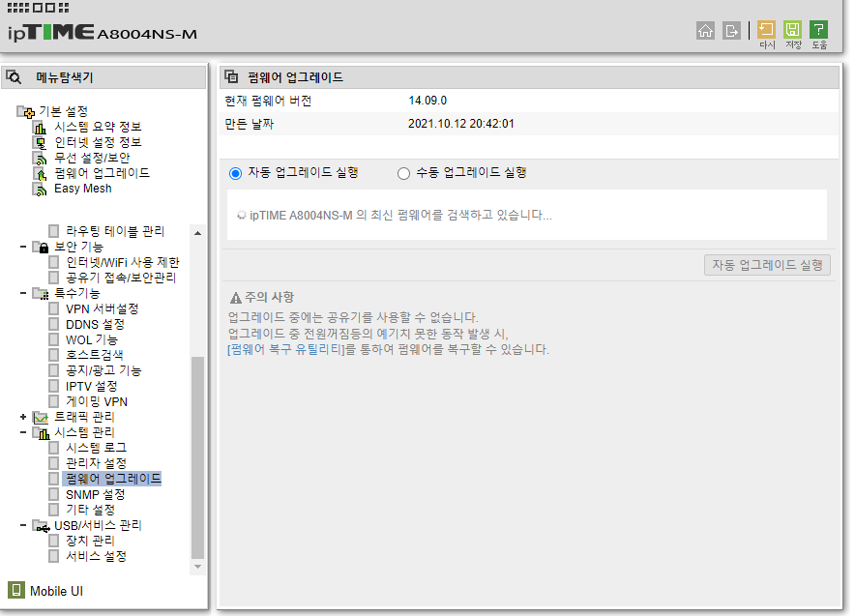Click the 무선 설정/보안 wireless icon
Viewport: 855px width, 616px height.
pyautogui.click(x=40, y=159)
